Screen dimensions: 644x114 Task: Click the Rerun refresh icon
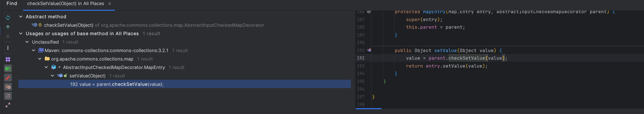[8, 18]
